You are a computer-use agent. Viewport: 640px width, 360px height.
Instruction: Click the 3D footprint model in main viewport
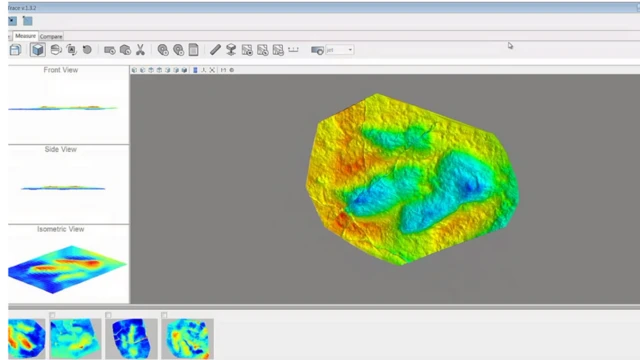pos(412,180)
